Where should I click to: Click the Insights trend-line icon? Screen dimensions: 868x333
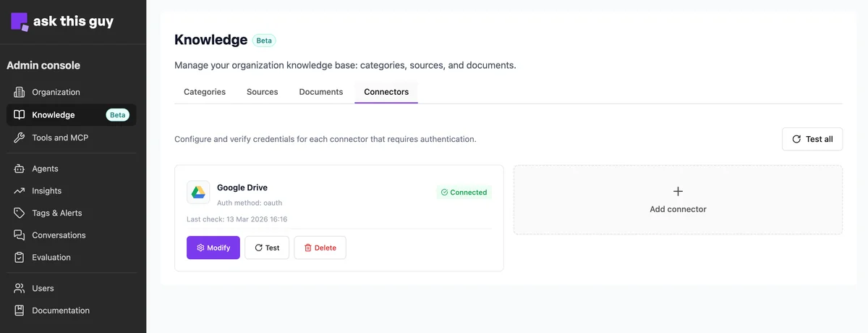tap(20, 191)
